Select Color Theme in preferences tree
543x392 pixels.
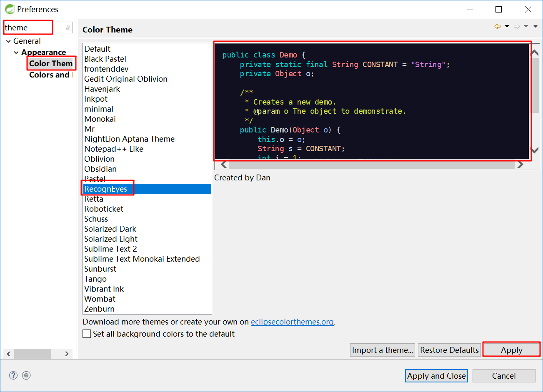pos(51,64)
